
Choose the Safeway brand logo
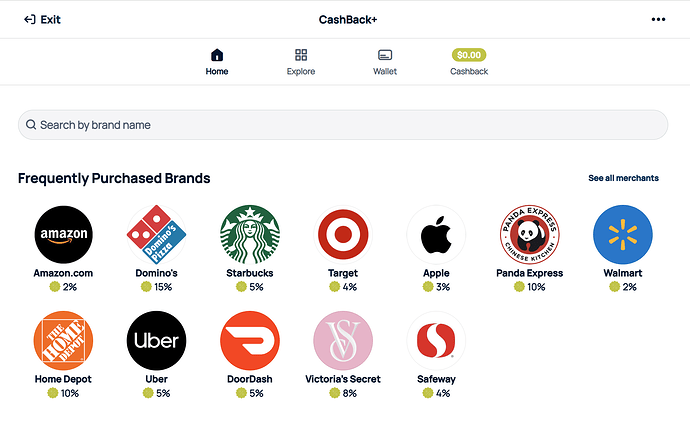coord(437,341)
